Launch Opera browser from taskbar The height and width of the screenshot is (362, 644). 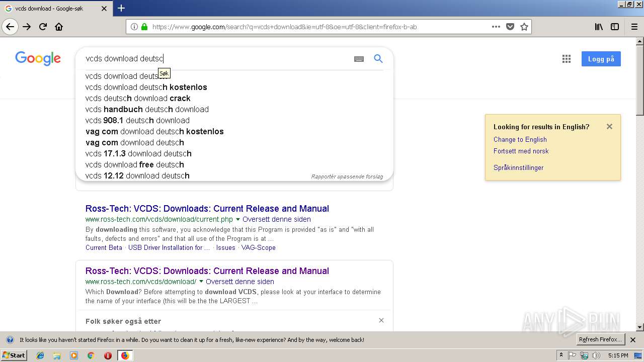tap(108, 355)
